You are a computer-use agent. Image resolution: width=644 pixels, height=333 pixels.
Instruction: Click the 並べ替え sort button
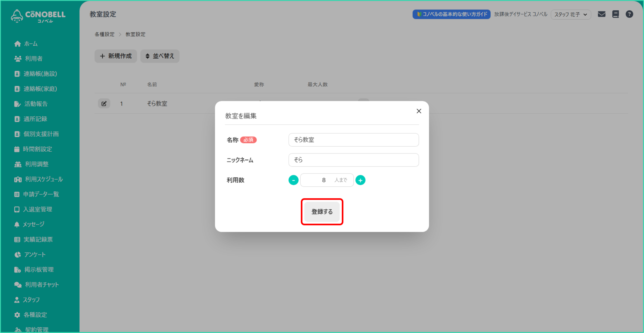click(x=160, y=56)
